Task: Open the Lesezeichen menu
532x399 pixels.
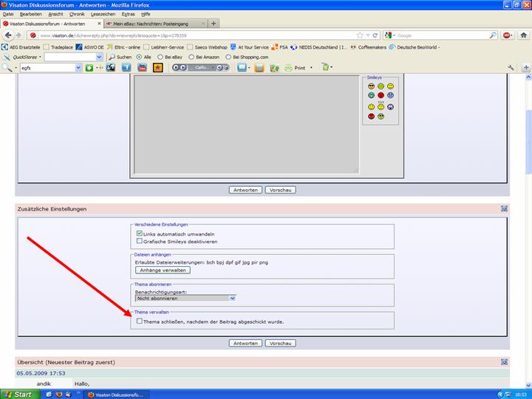Action: pos(103,14)
